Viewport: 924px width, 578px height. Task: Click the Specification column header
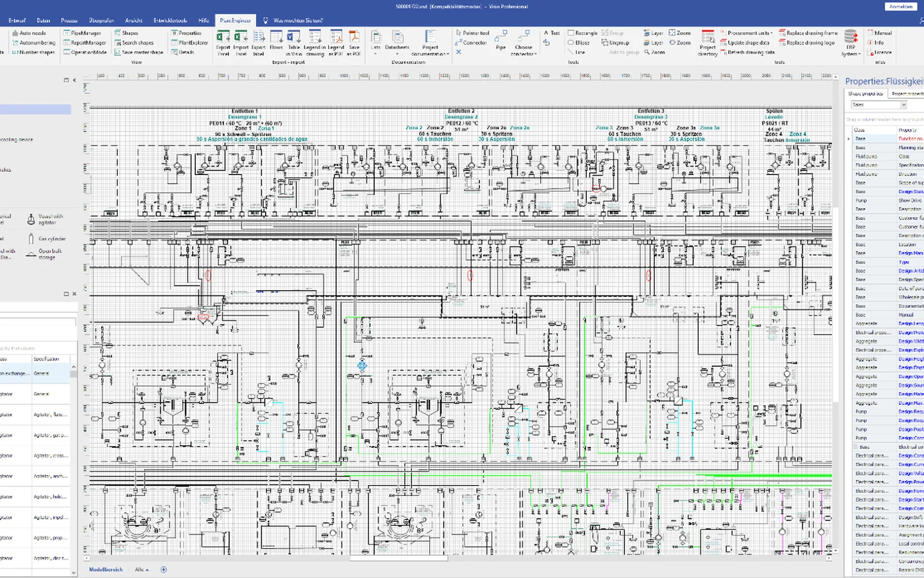(51, 359)
